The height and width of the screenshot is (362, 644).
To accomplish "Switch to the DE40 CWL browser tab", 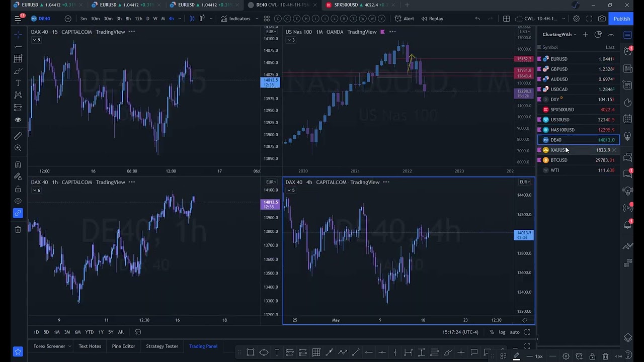I will (x=283, y=5).
